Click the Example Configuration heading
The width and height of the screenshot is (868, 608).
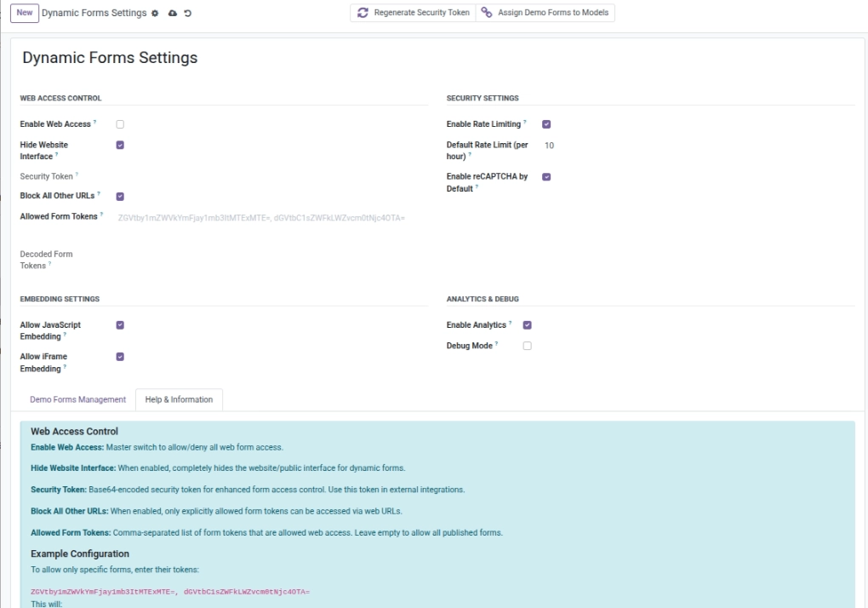click(x=80, y=554)
